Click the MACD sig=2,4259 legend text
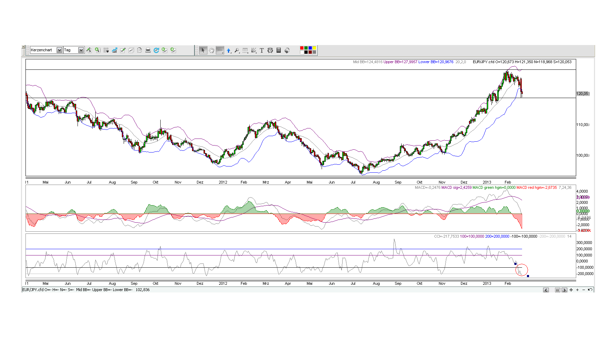Image resolution: width=616 pixels, height=364 pixels. pos(456,188)
